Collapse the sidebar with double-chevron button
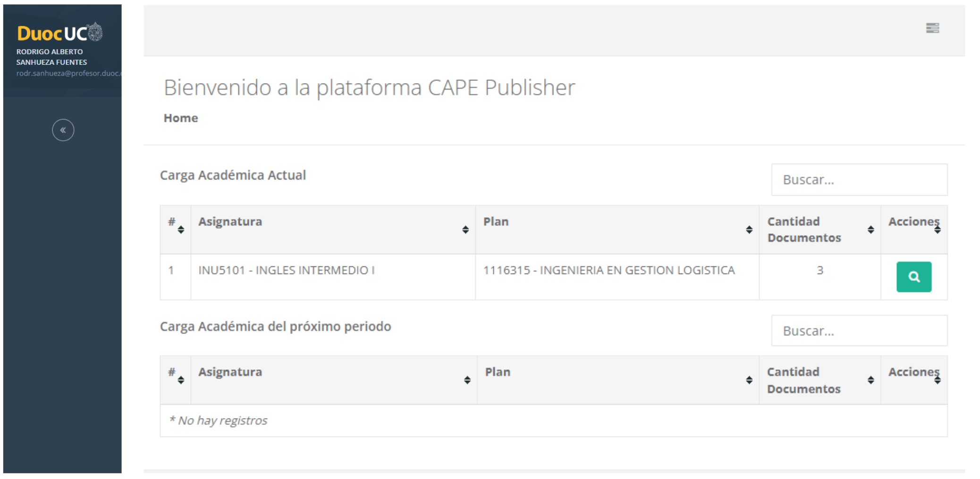Image resolution: width=980 pixels, height=479 pixels. pyautogui.click(x=63, y=130)
